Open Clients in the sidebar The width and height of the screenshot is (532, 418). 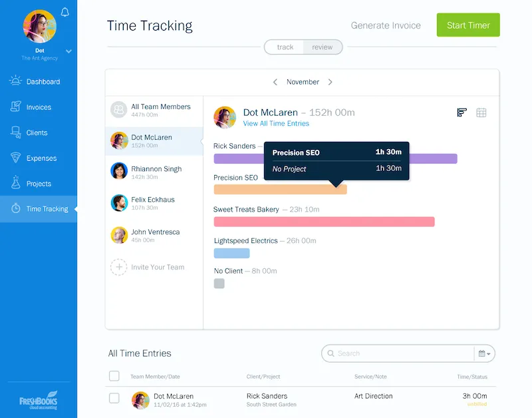[37, 132]
